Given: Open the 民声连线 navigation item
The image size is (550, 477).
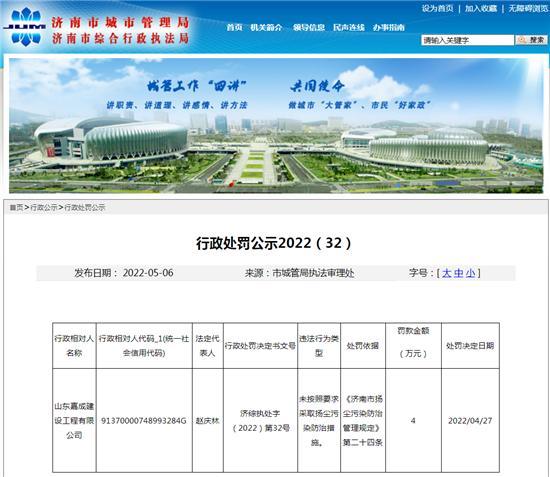Looking at the screenshot, I should (x=349, y=27).
